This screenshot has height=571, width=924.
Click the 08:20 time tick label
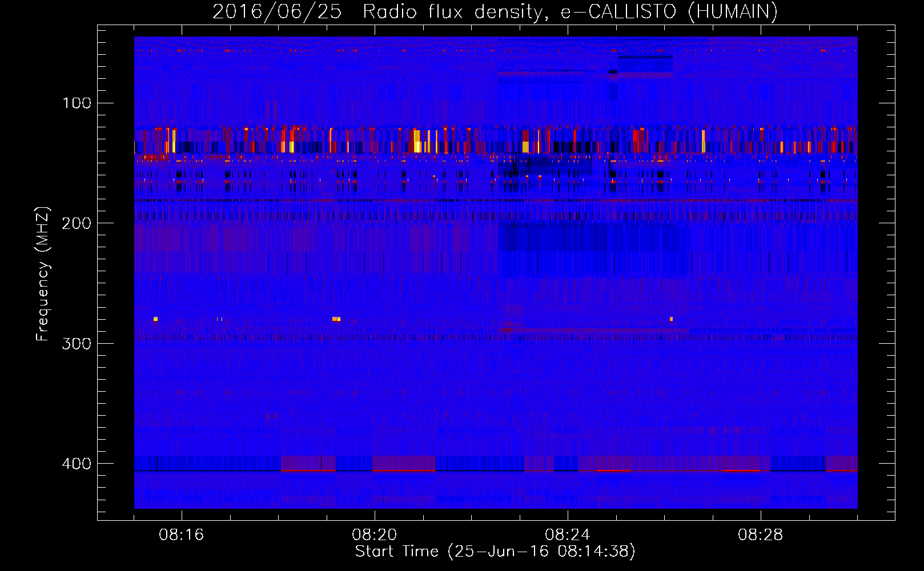click(x=374, y=535)
